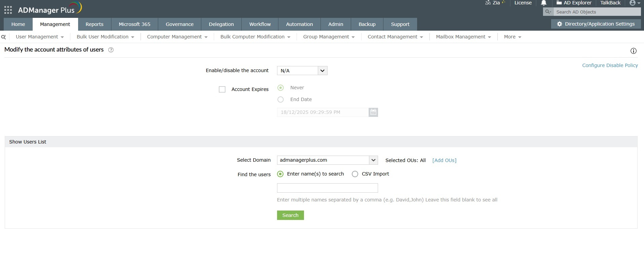Open the calendar picker for End Date
Screen dimensions: 644x256
point(373,112)
